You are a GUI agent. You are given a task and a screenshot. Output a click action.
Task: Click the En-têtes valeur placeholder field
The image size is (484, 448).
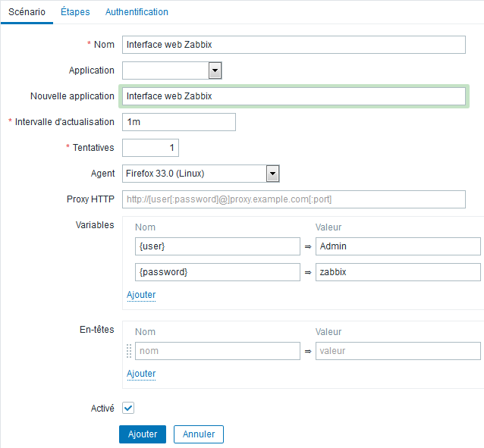coord(398,351)
